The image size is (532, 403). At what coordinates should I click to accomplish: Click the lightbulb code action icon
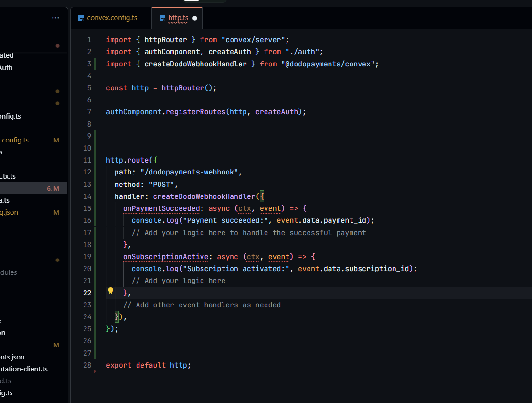110,291
